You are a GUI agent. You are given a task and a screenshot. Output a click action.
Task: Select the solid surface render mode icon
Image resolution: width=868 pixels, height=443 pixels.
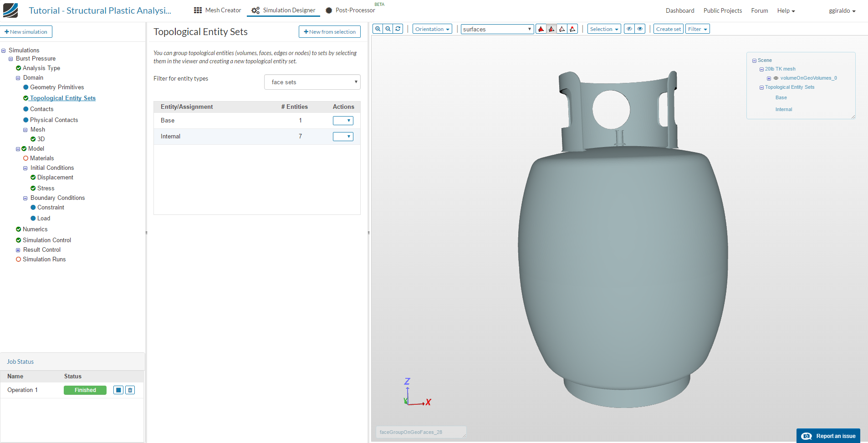click(541, 29)
